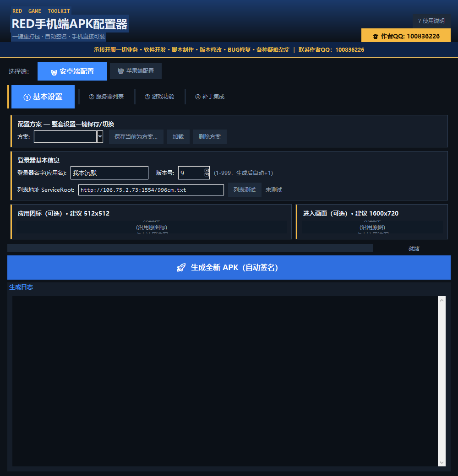This screenshot has height=476, width=458.
Task: Click the 就绪 status label
Action: pyautogui.click(x=414, y=249)
